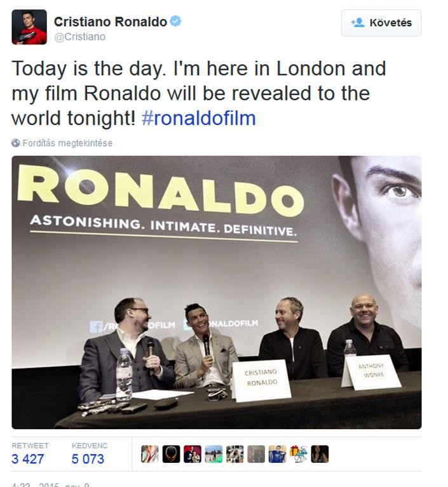Open the Smurf gift avatar
The image size is (448, 487).
[299, 454]
